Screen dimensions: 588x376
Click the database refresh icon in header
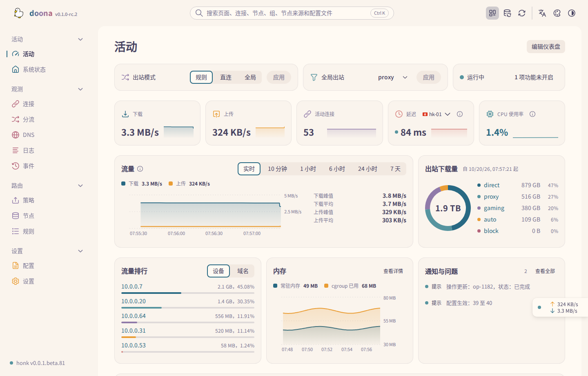coord(507,13)
